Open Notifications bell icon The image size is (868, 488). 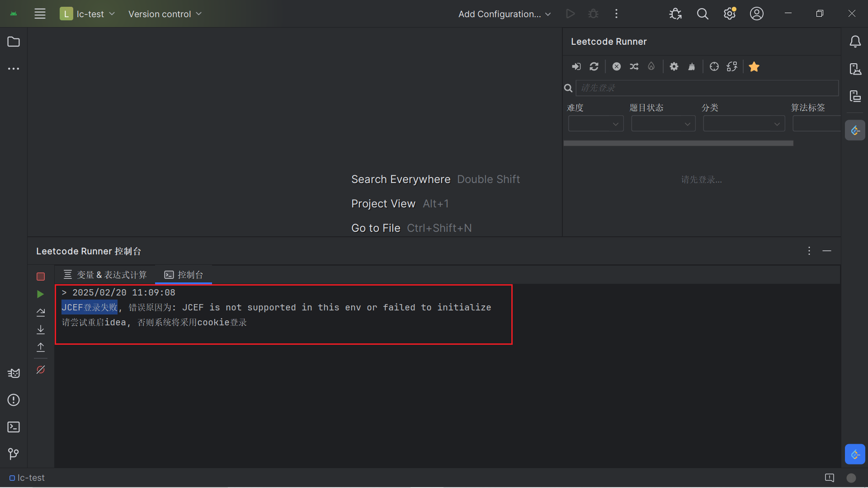click(855, 42)
